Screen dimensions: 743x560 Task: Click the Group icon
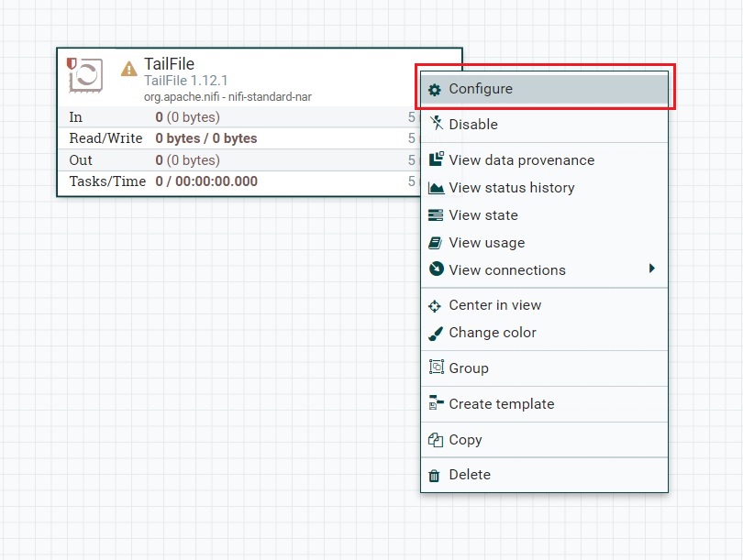coord(436,367)
